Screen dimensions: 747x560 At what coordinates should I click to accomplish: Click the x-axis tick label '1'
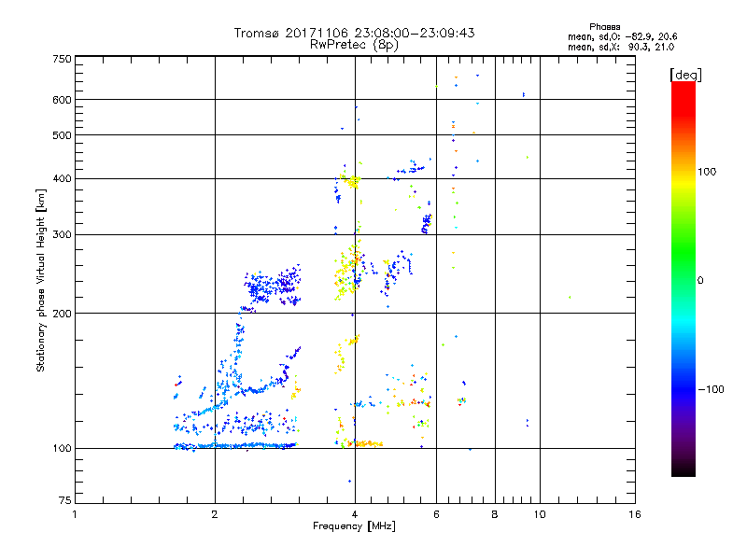[x=75, y=514]
